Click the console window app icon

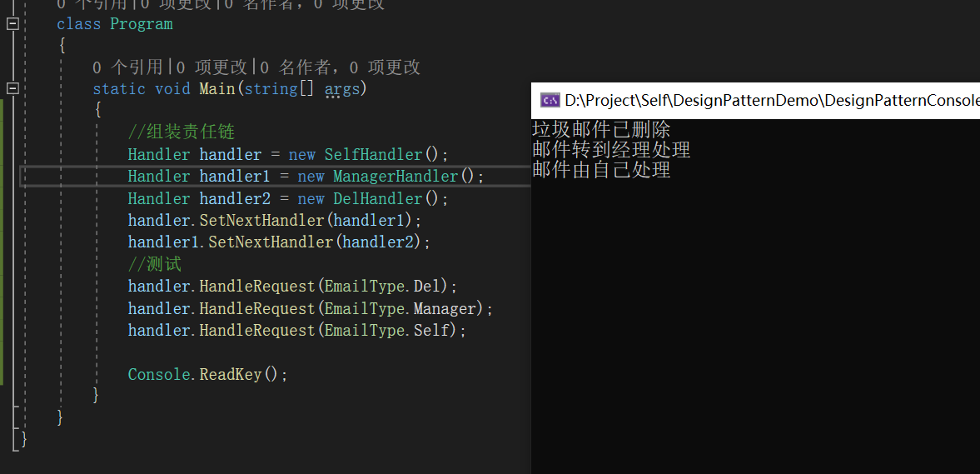(x=550, y=100)
